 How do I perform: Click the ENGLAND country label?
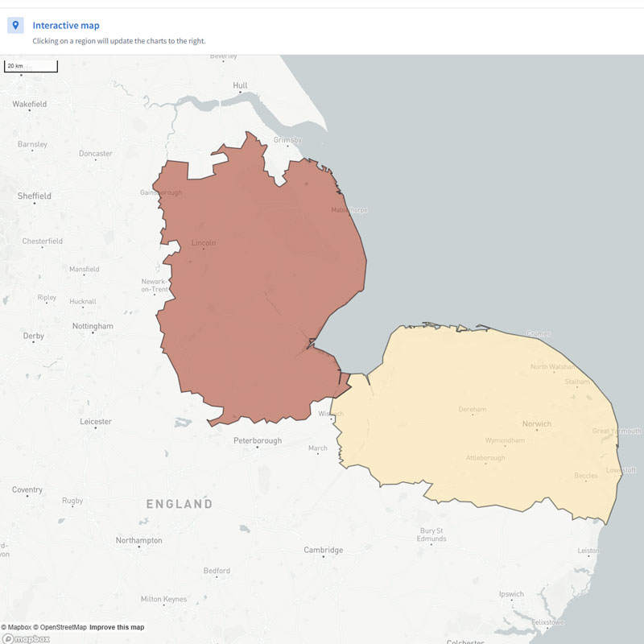pyautogui.click(x=179, y=504)
